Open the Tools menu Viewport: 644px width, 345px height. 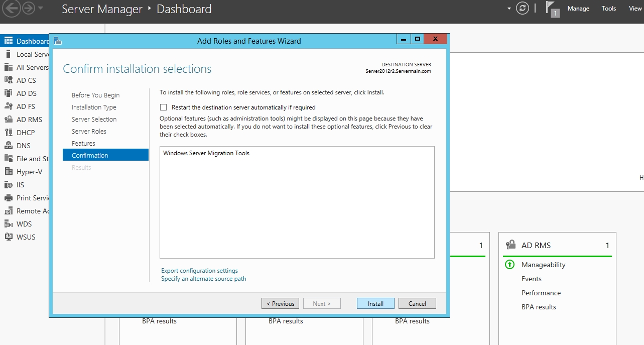pyautogui.click(x=609, y=9)
